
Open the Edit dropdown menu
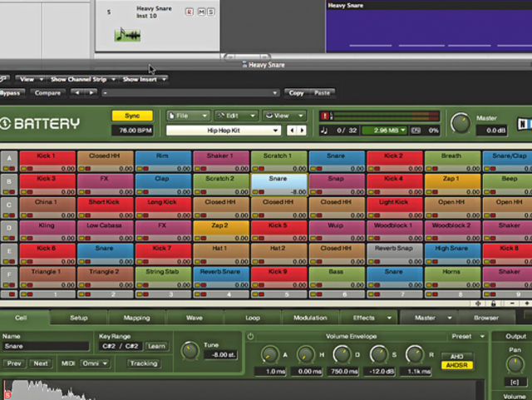tap(236, 116)
